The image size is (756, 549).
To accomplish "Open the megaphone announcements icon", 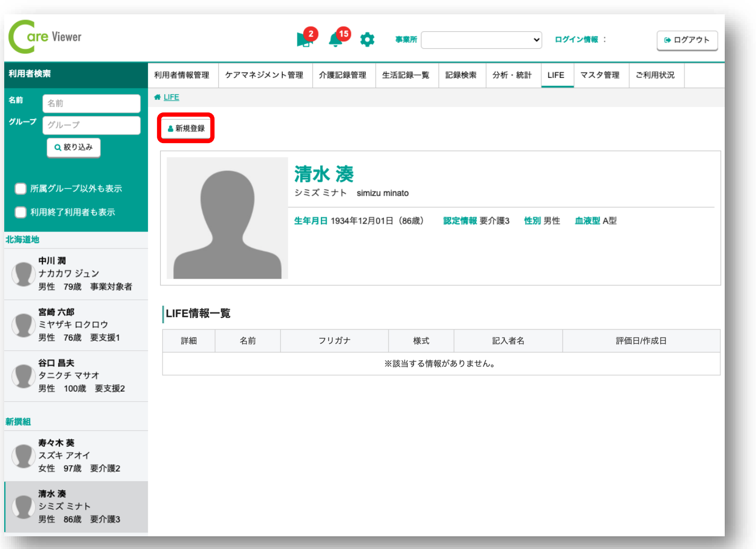I will click(304, 39).
